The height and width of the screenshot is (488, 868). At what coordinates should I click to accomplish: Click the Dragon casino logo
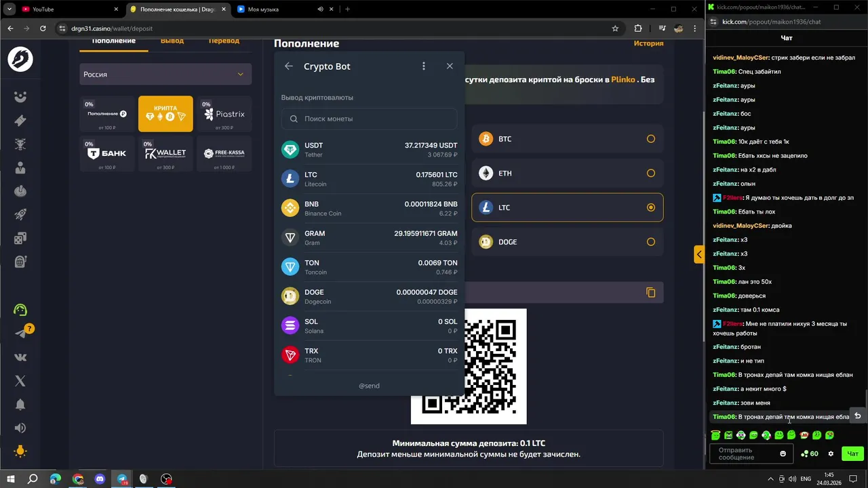20,60
